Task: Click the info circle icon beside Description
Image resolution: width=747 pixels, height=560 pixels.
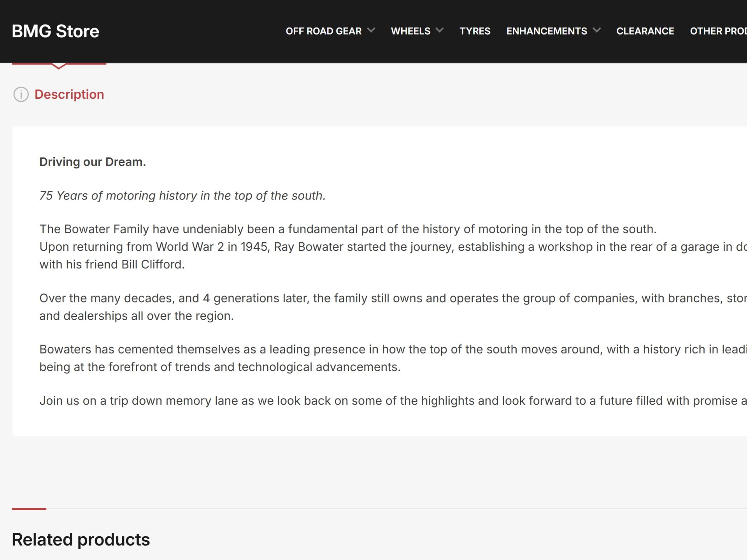Action: [x=21, y=94]
